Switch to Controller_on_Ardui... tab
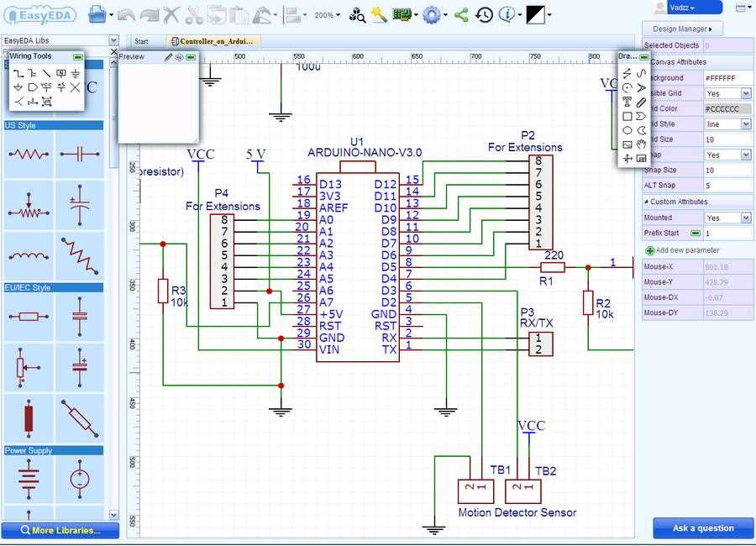756x546 pixels. pyautogui.click(x=213, y=41)
